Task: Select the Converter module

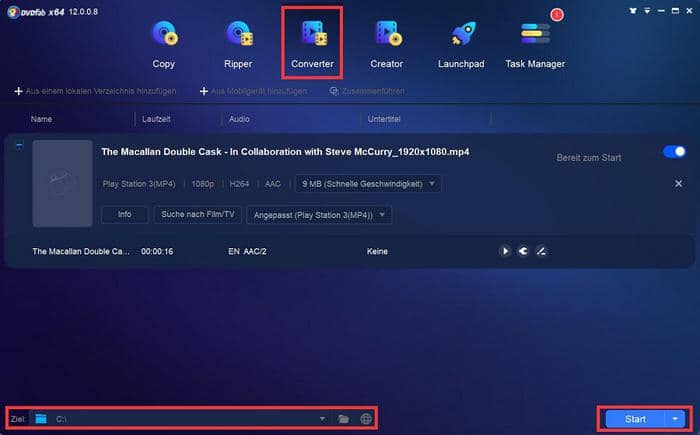Action: (312, 44)
